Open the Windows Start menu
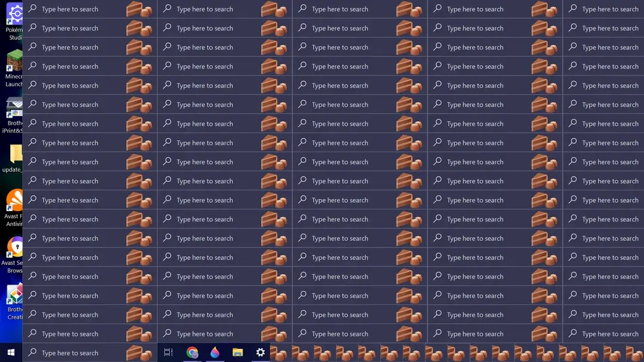The image size is (644, 362). click(11, 352)
